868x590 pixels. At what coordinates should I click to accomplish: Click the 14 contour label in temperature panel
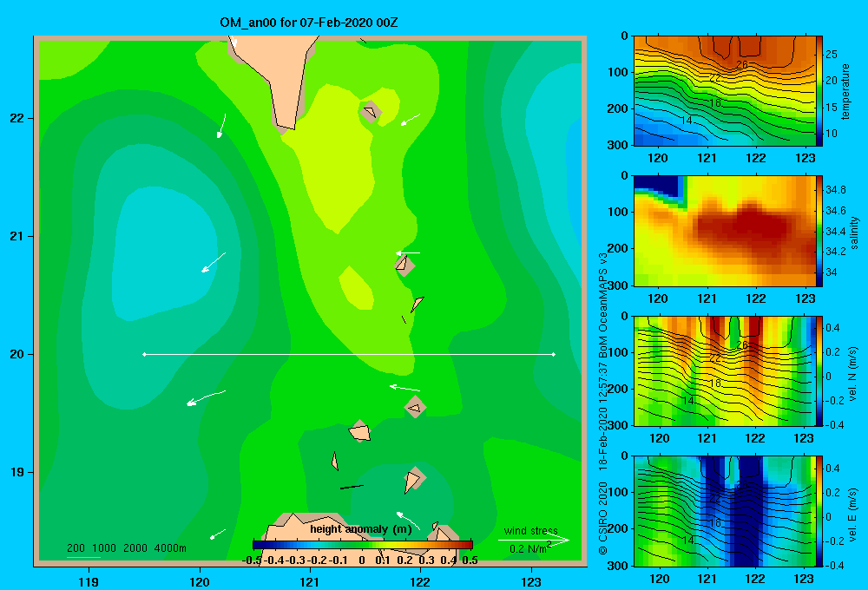686,121
